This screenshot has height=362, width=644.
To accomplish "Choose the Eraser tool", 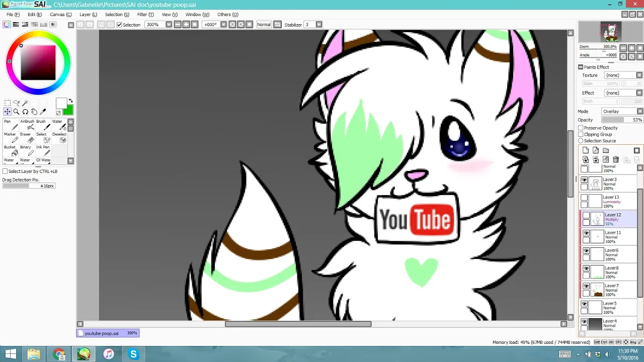I will 27,138.
